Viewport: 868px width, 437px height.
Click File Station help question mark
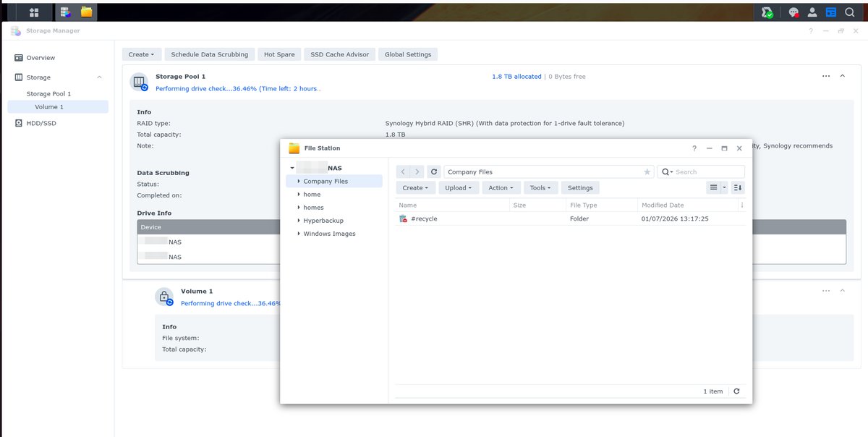click(694, 148)
